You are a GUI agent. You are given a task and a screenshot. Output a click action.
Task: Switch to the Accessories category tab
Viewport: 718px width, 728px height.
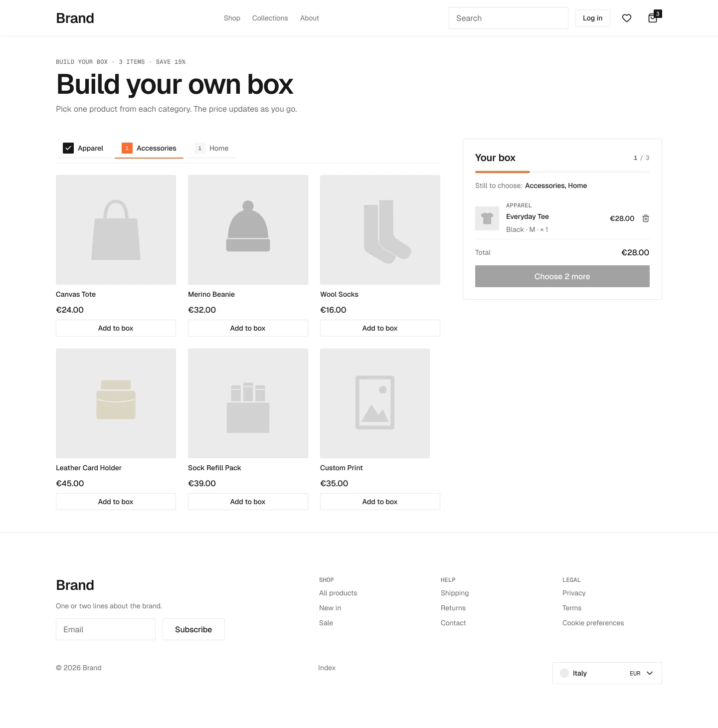pos(149,148)
